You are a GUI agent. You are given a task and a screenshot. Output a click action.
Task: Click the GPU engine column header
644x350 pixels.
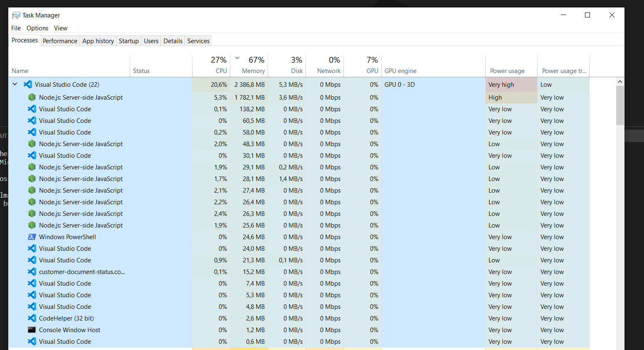[400, 71]
